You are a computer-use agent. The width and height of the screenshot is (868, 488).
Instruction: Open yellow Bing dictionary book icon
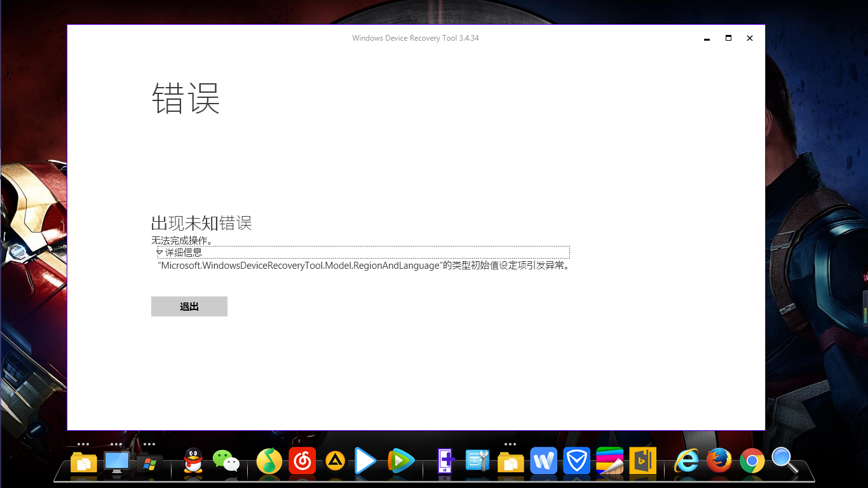click(642, 461)
